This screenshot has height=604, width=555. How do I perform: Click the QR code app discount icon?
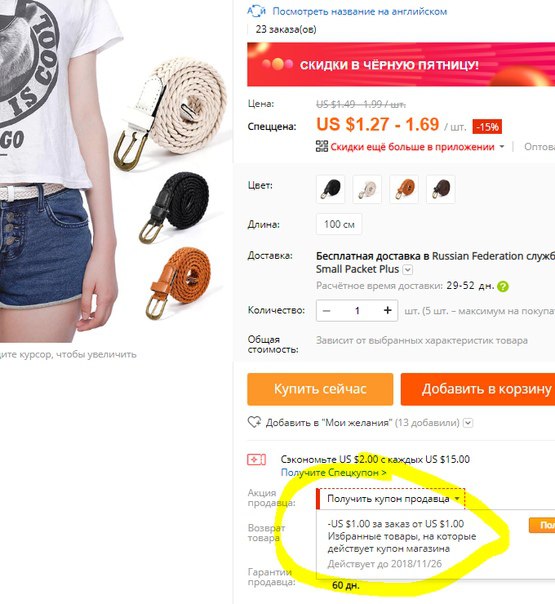coord(322,146)
